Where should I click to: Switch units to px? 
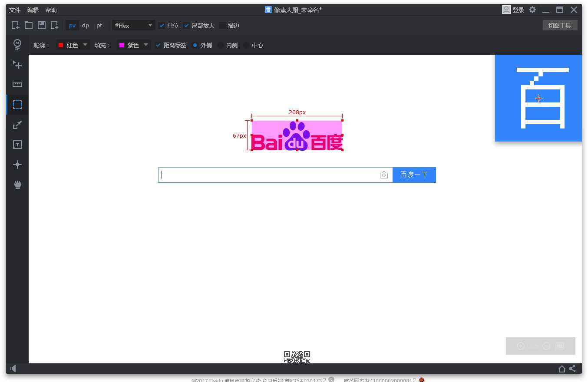click(x=73, y=26)
